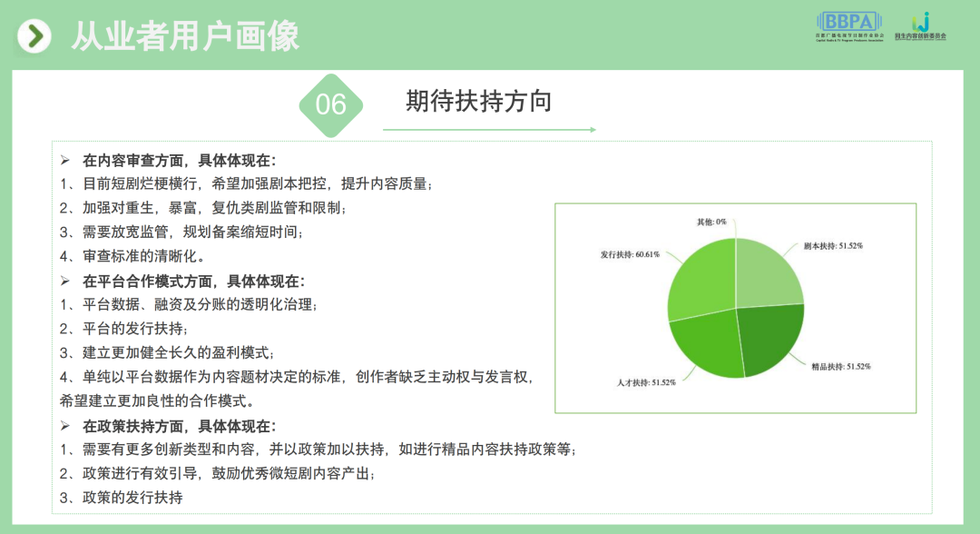Click the logo right of BBPA

click(920, 25)
